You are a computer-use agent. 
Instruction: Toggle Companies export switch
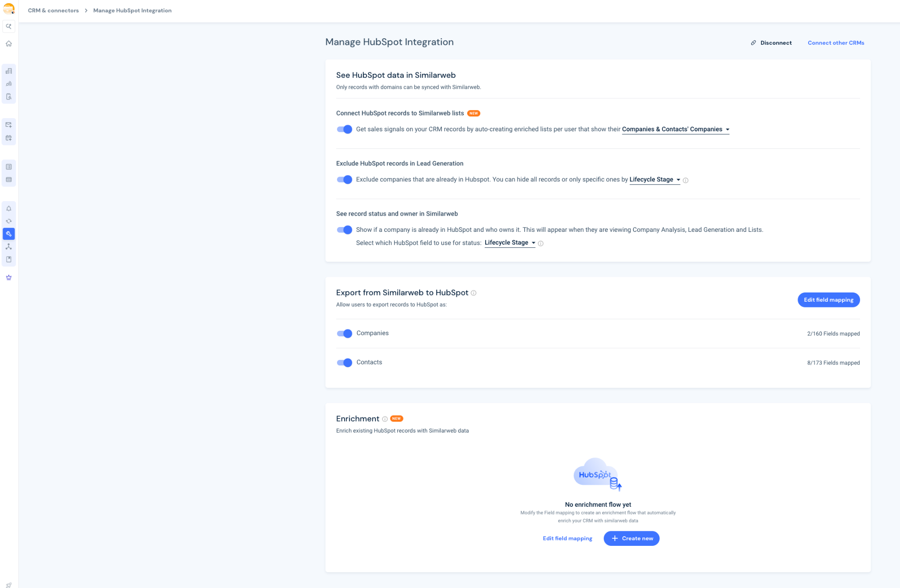tap(345, 333)
